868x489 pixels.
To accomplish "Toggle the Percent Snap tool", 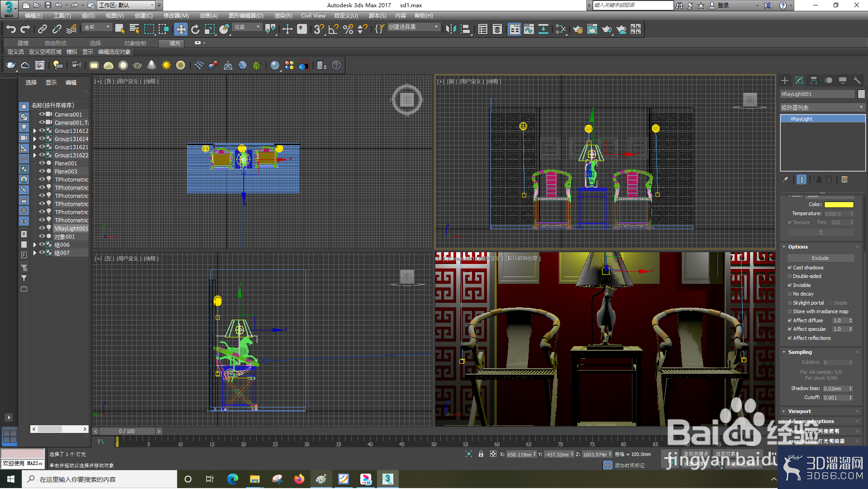I will tap(348, 29).
